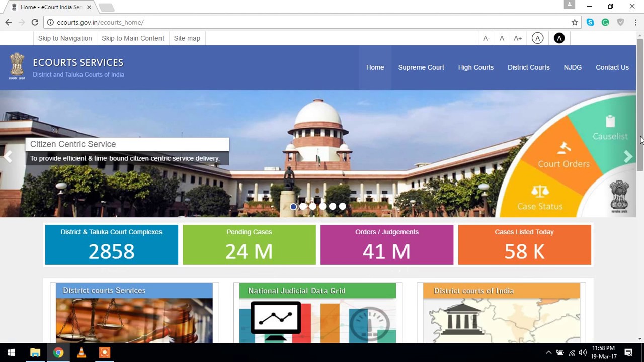Open the Chrome three-dot menu

(635, 22)
